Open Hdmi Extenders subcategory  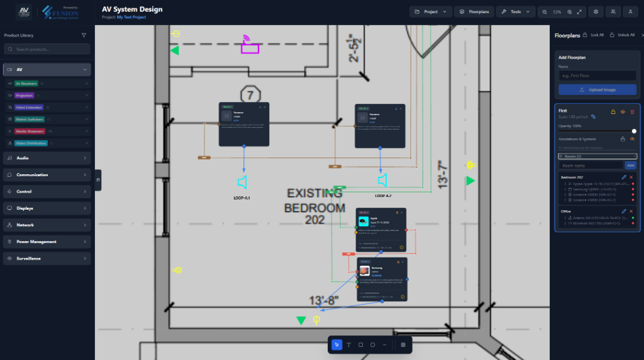tap(48, 107)
